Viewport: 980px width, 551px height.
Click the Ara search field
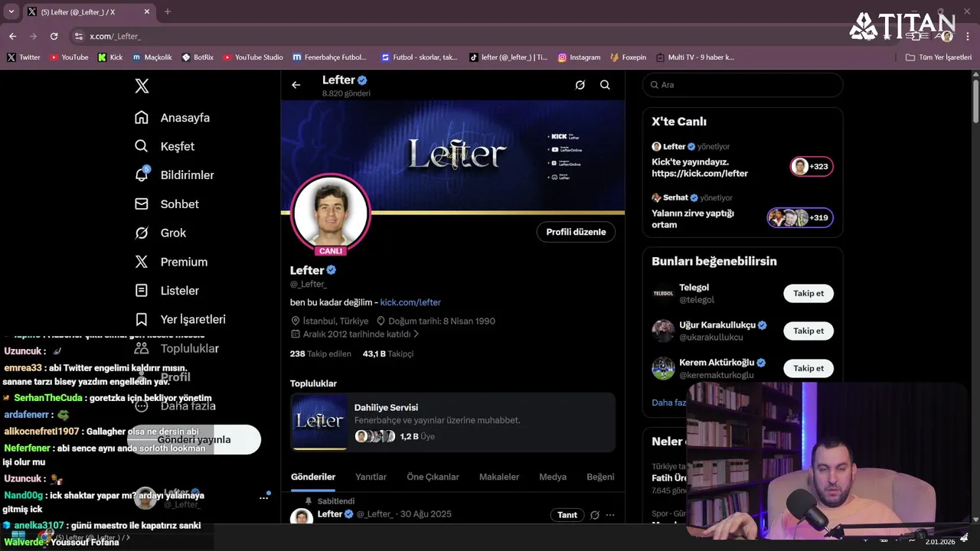[x=743, y=85]
